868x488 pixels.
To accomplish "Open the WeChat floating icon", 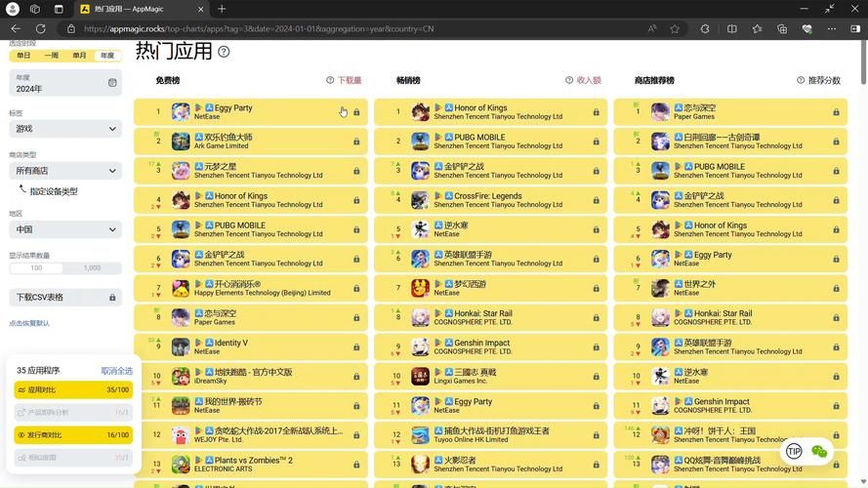I will tap(819, 452).
